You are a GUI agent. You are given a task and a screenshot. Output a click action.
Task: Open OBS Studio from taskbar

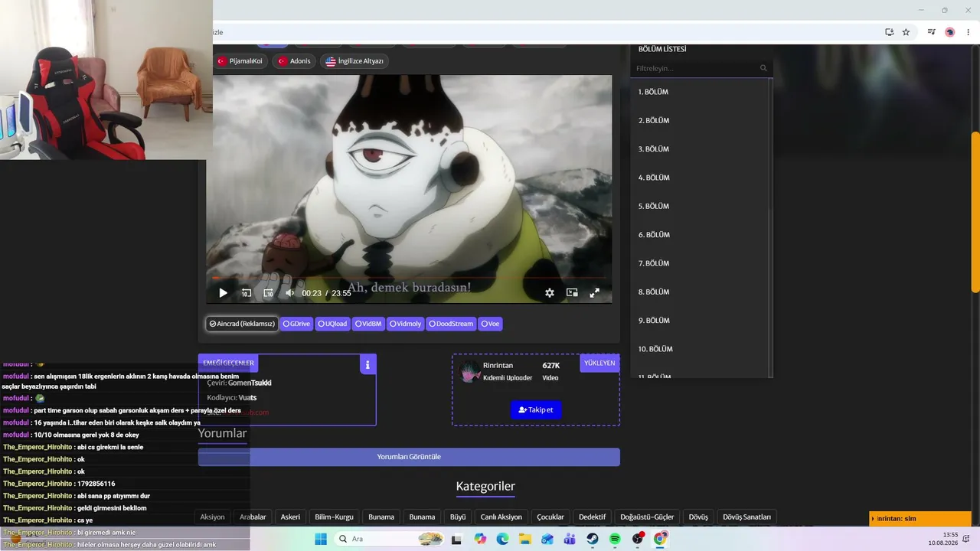(x=638, y=539)
